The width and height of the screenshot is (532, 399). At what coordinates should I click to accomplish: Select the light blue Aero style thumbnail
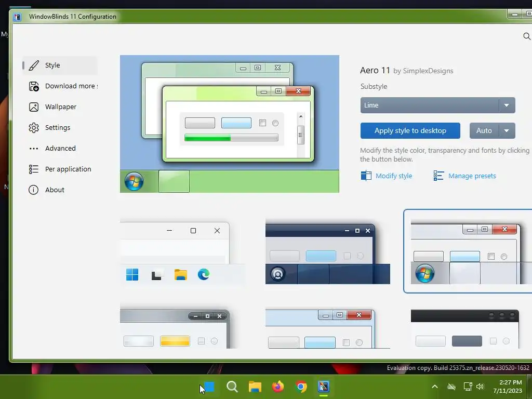[x=327, y=328]
